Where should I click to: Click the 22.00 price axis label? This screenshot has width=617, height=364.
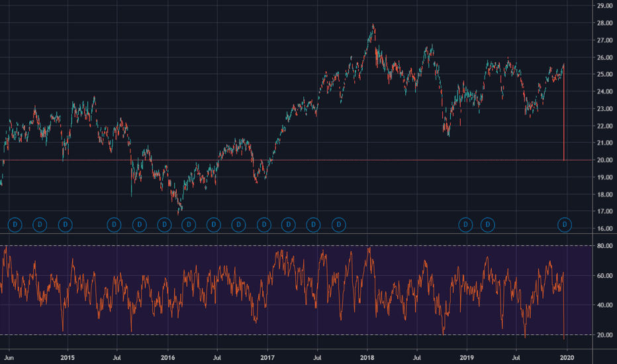(x=605, y=126)
